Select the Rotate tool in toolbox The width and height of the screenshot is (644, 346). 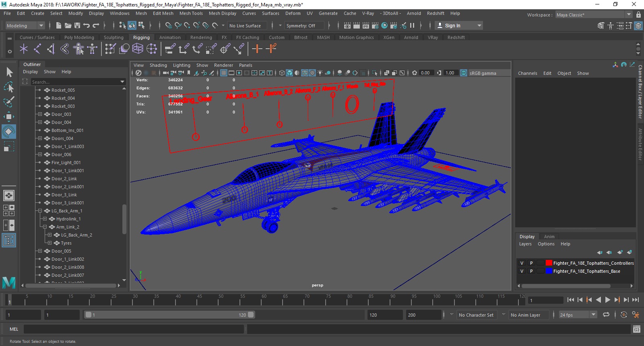pos(9,132)
